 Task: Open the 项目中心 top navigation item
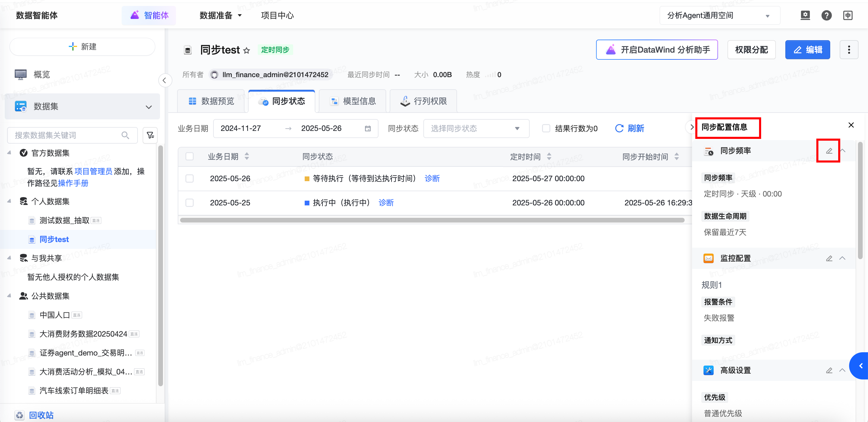277,16
